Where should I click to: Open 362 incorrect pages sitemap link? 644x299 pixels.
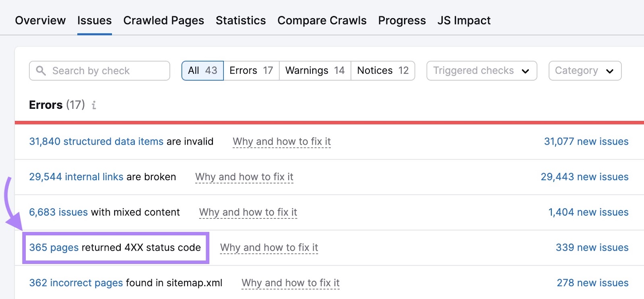76,283
